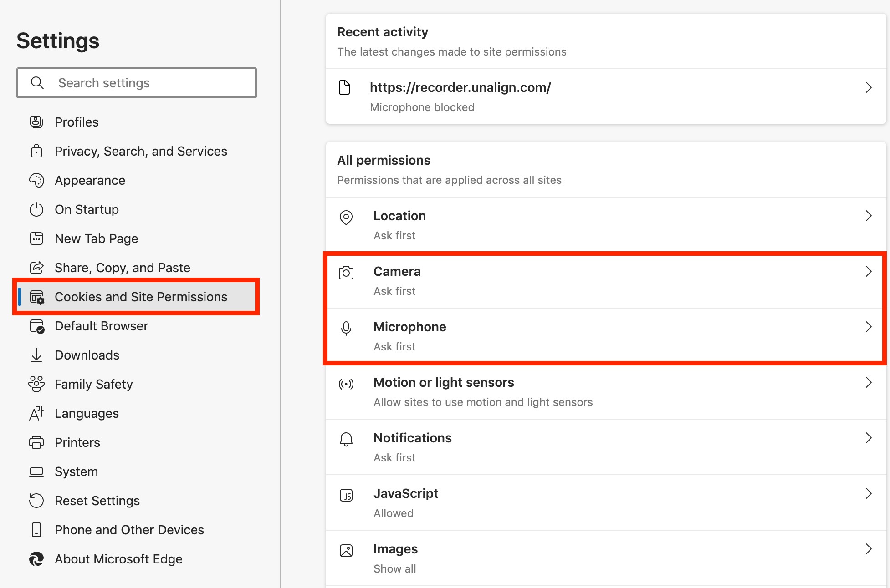Open Notifications permission settings

coord(606,447)
